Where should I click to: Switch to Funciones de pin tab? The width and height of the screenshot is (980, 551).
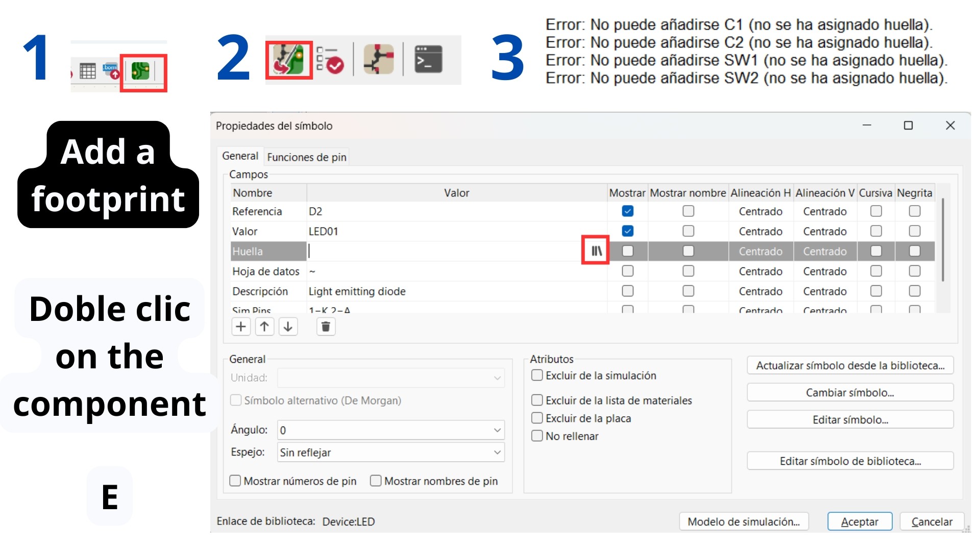coord(306,157)
